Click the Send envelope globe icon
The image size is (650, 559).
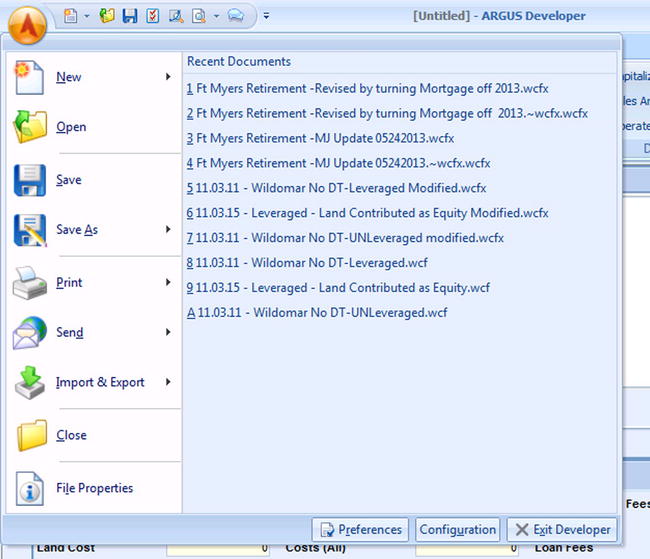pos(30,333)
